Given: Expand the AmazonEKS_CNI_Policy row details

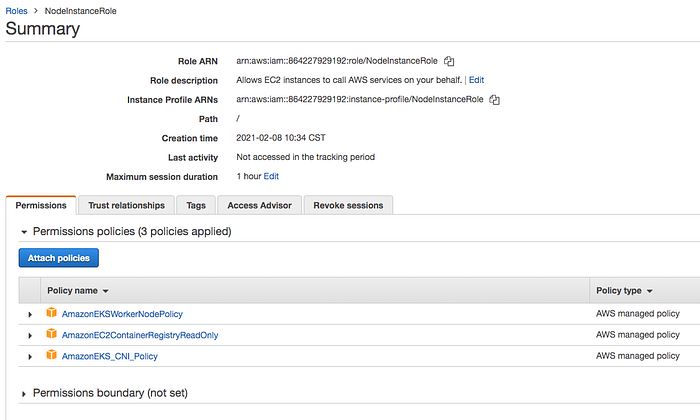Looking at the screenshot, I should click(x=30, y=357).
